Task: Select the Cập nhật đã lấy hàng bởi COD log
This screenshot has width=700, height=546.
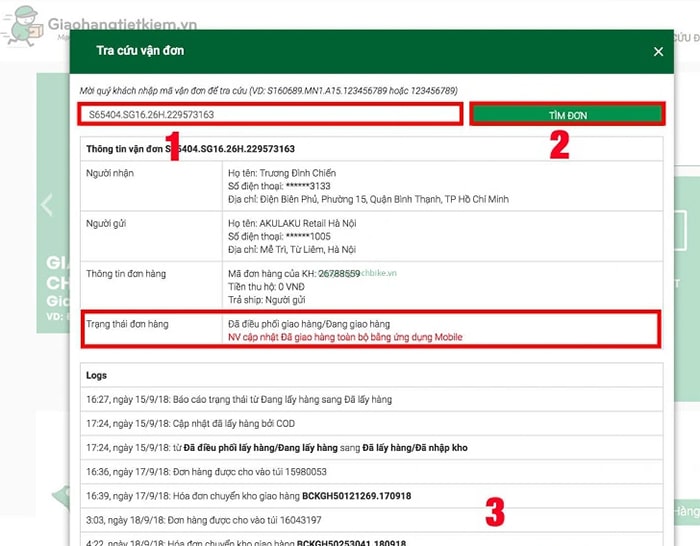Action: click(191, 423)
